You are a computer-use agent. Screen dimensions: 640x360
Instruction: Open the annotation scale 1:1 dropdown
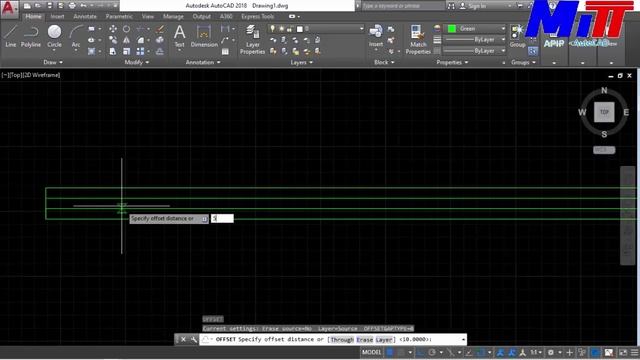tap(536, 352)
